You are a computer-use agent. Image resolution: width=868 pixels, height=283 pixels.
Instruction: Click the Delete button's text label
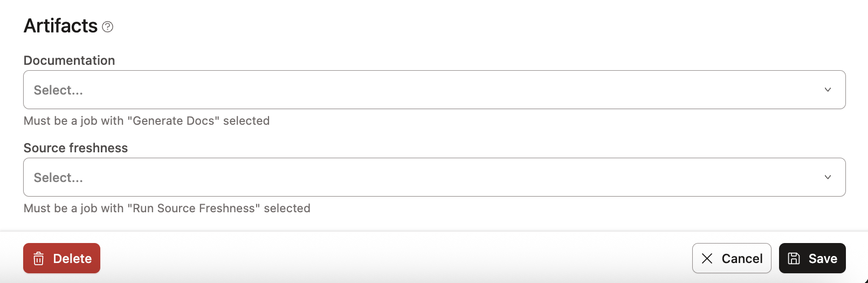[72, 259]
